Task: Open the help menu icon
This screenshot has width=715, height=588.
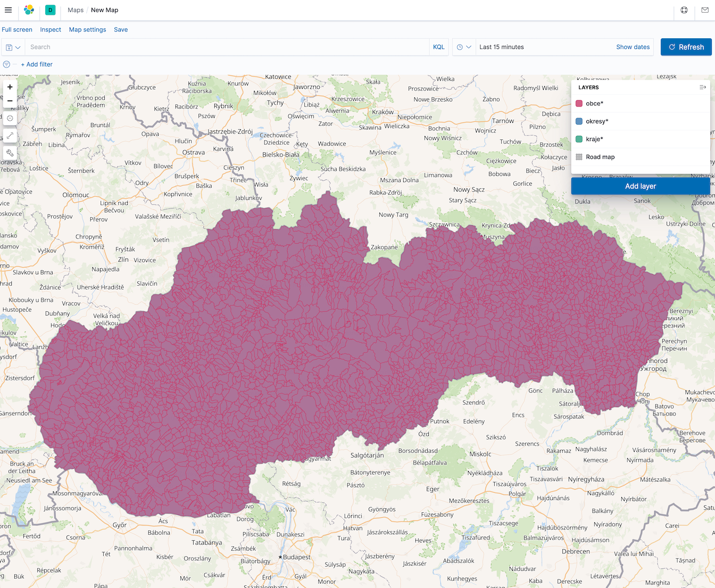Action: [x=684, y=10]
